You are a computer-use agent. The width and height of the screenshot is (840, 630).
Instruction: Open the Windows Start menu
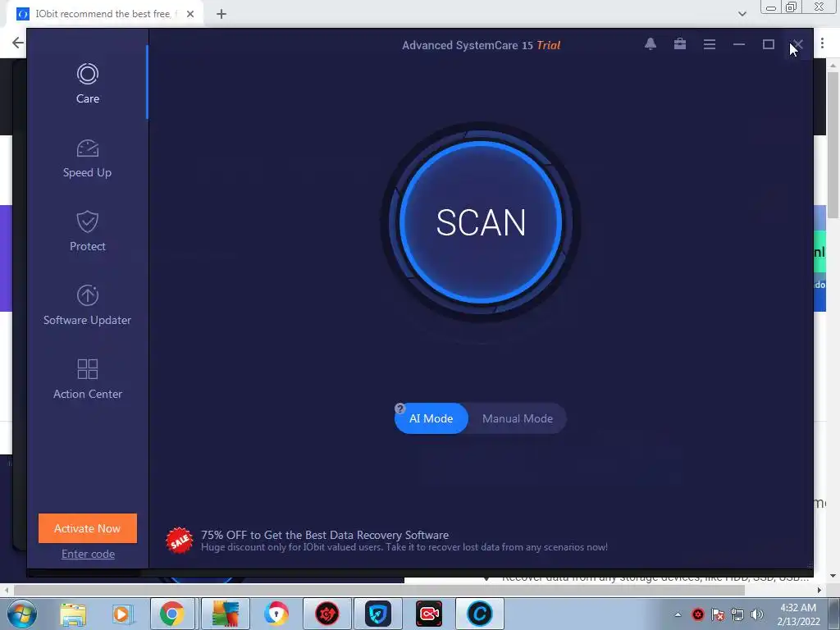(22, 614)
